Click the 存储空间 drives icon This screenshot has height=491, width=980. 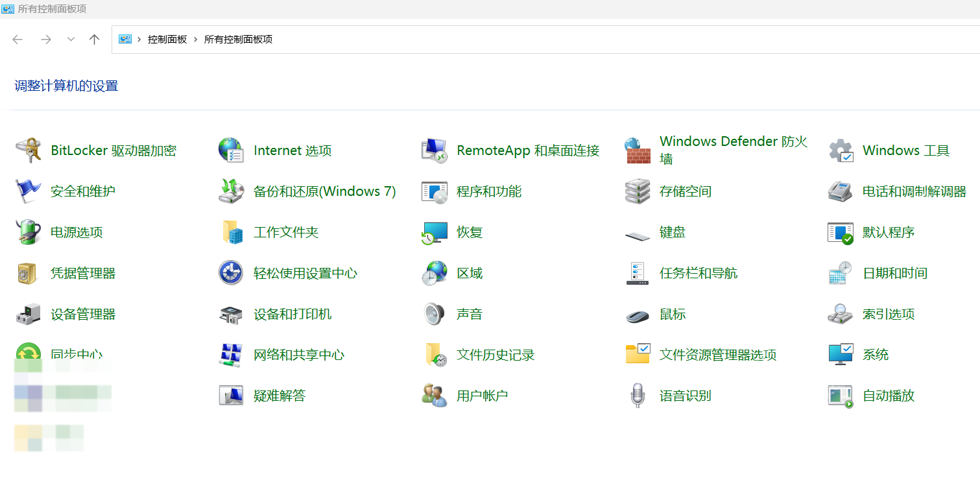pyautogui.click(x=637, y=191)
